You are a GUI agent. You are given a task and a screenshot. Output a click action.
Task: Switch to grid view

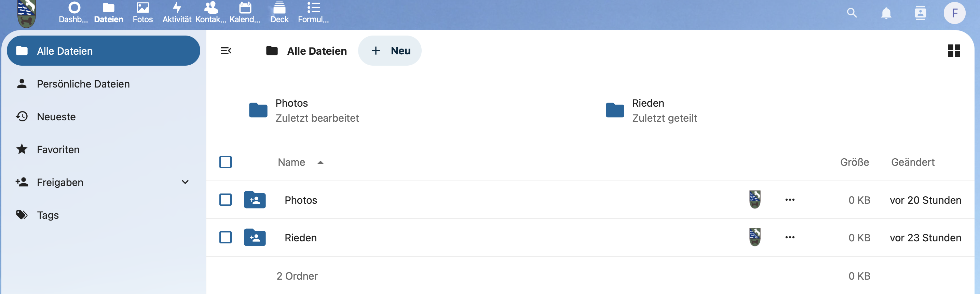pos(953,51)
